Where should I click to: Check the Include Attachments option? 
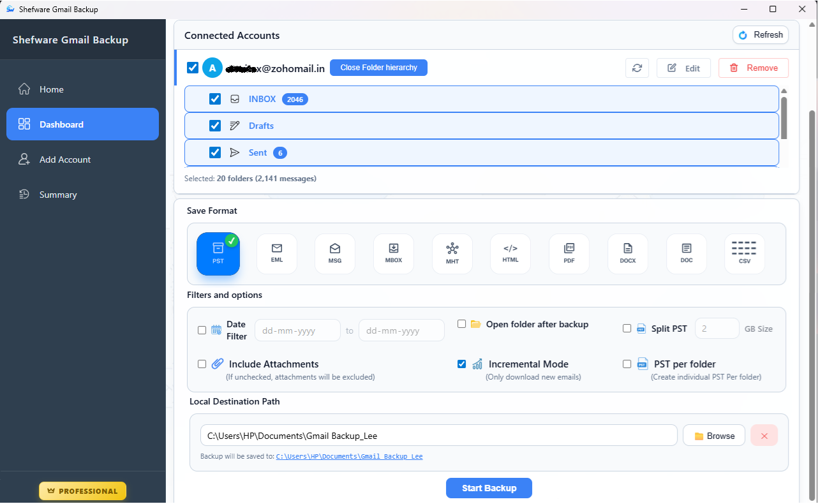point(202,364)
